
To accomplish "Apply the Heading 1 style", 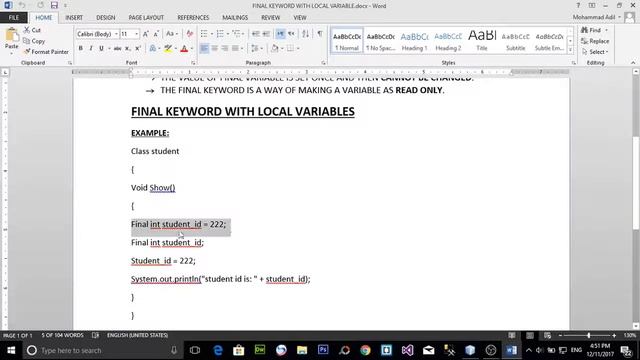I will [x=414, y=40].
